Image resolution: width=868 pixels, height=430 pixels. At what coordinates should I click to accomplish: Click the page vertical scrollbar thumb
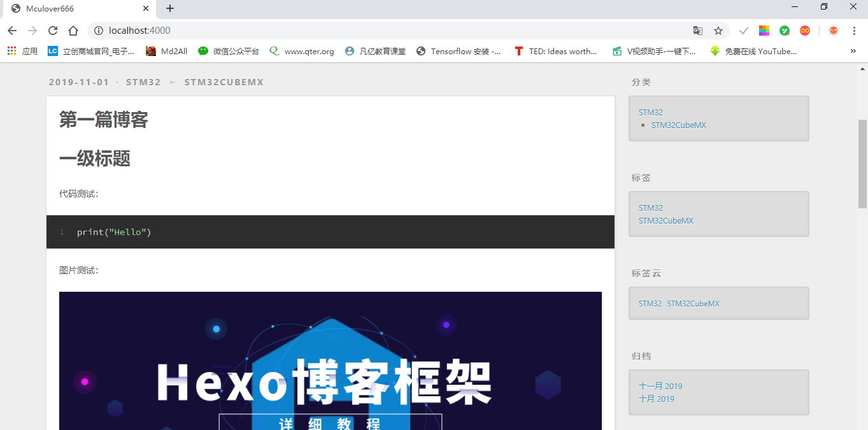click(863, 164)
